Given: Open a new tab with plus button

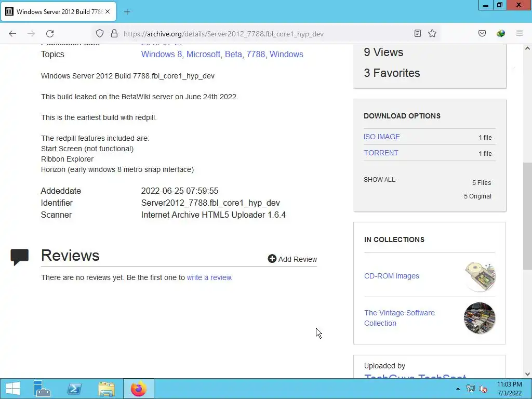Looking at the screenshot, I should tap(127, 12).
